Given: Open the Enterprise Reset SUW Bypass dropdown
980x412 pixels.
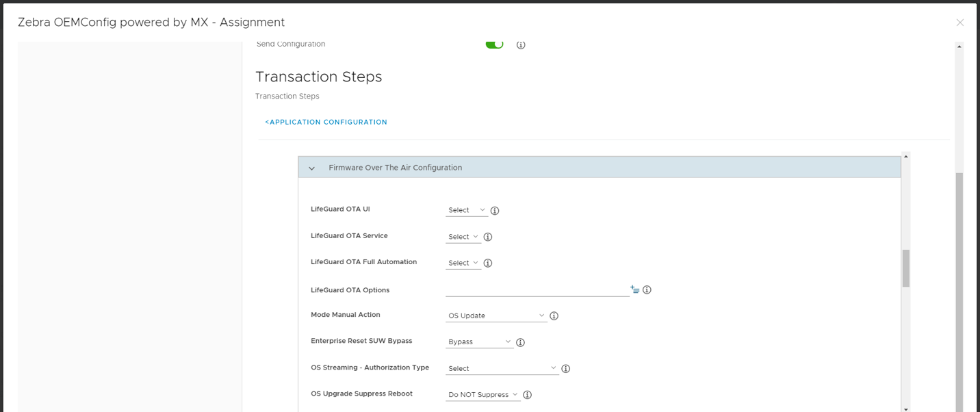Looking at the screenshot, I should (x=479, y=342).
